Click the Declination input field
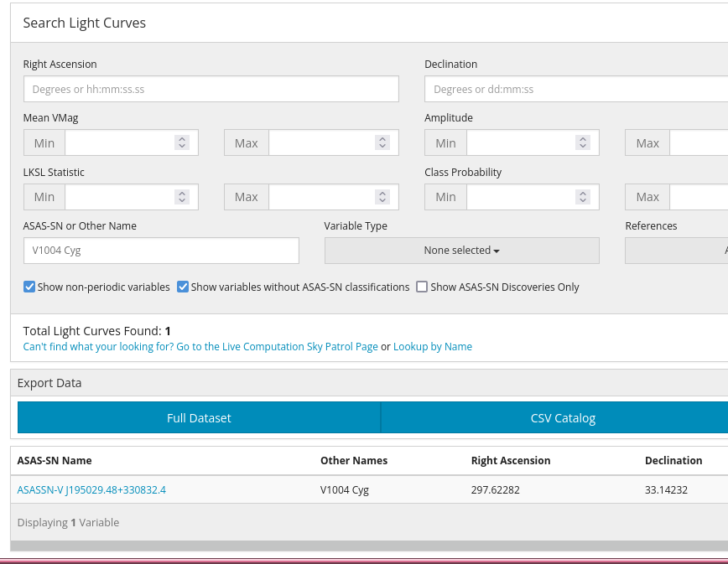This screenshot has height=564, width=728. pos(575,90)
